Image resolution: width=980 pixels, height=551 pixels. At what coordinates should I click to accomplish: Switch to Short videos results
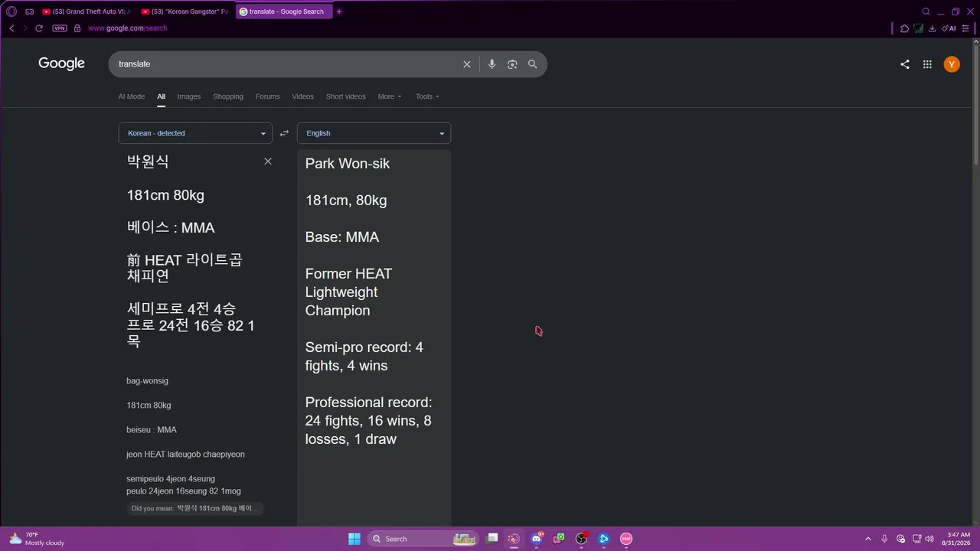[346, 96]
